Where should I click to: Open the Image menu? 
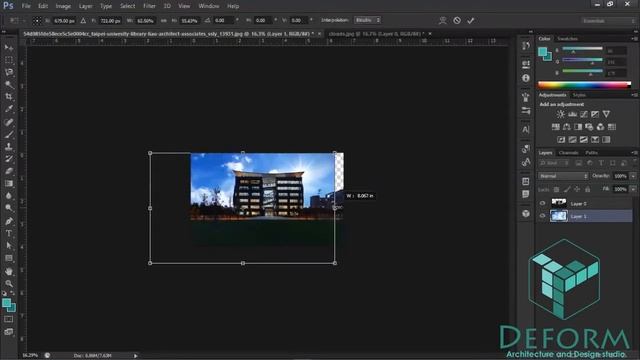(x=63, y=6)
